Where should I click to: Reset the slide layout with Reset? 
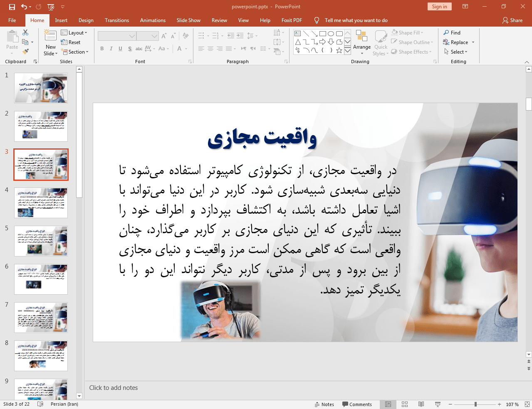point(71,42)
